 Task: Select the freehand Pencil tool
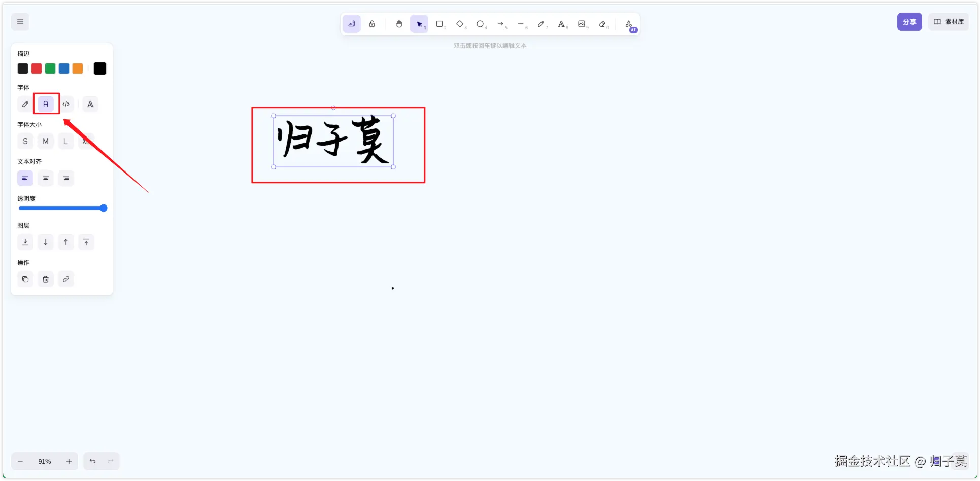pos(542,24)
